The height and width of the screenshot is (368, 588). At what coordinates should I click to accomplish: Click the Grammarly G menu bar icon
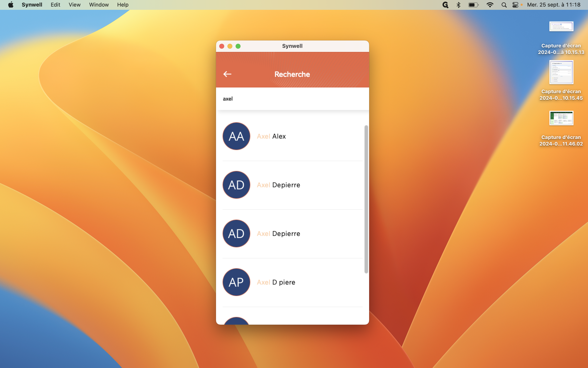[445, 5]
